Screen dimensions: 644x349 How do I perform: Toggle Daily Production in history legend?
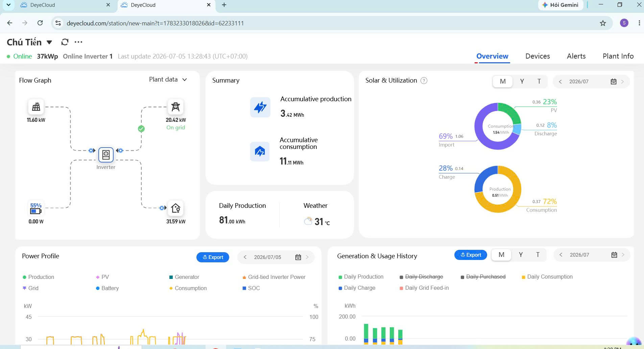[361, 277]
